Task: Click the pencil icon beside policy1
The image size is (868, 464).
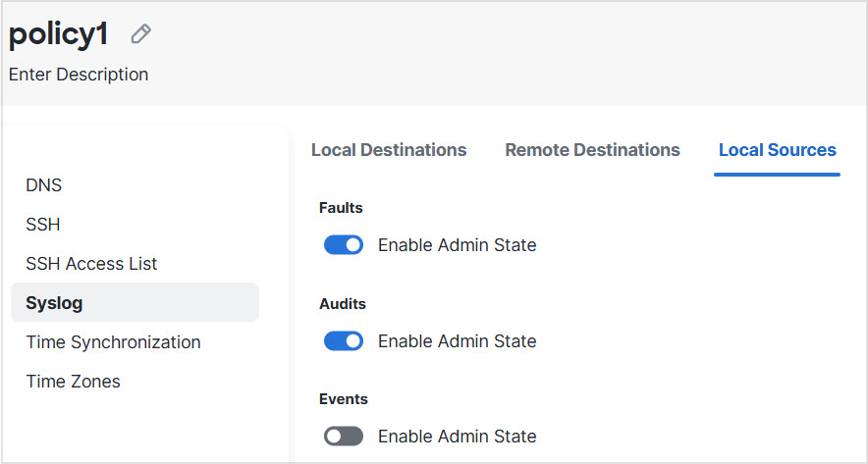Action: pos(141,34)
